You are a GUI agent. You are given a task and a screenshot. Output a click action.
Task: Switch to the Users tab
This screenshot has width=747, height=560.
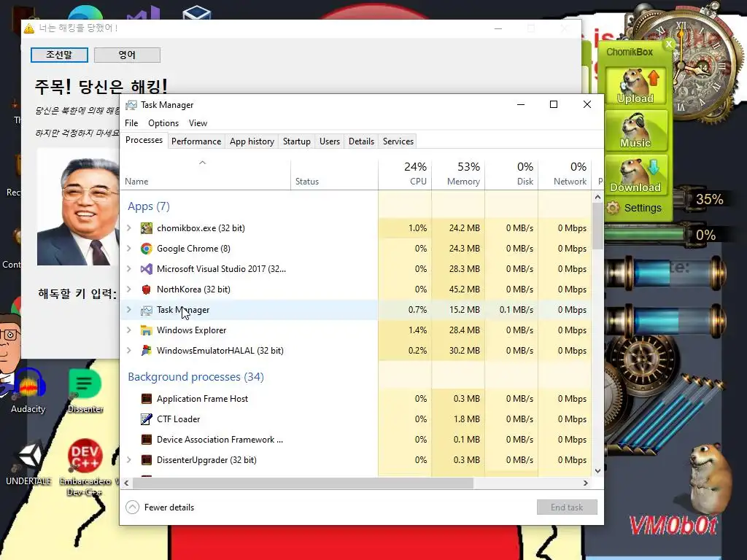tap(330, 141)
